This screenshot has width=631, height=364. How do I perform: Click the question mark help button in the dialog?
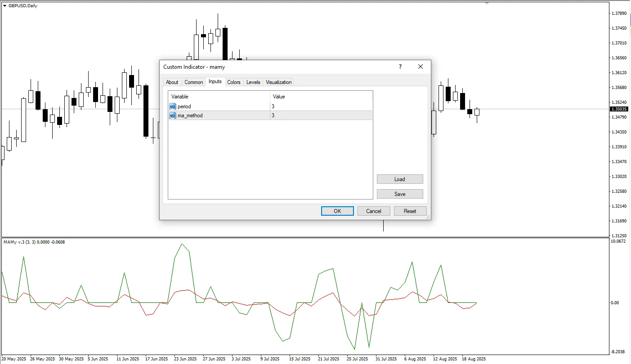400,67
